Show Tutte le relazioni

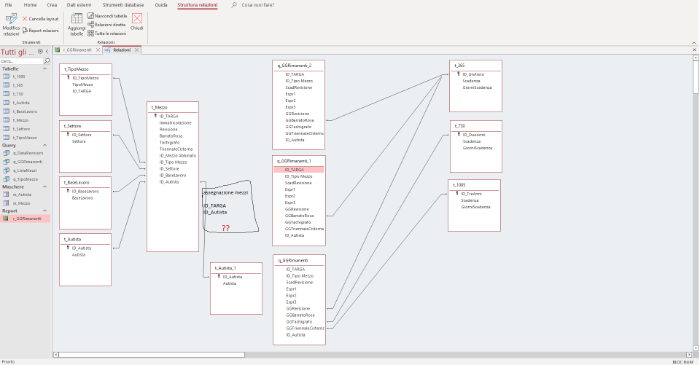pyautogui.click(x=107, y=33)
